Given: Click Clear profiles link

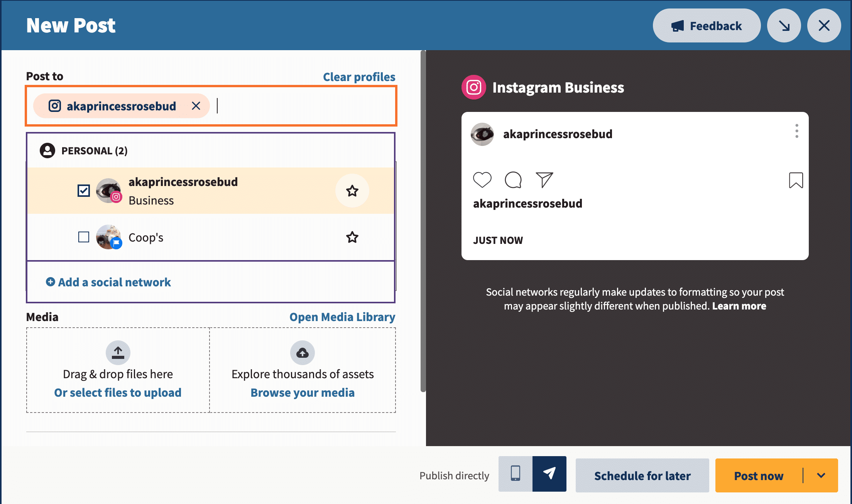Looking at the screenshot, I should click(359, 77).
